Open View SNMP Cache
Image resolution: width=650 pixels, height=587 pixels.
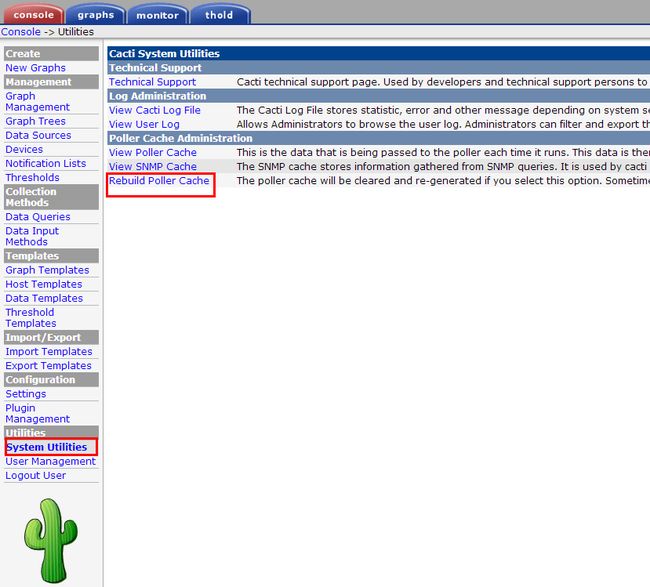click(153, 167)
